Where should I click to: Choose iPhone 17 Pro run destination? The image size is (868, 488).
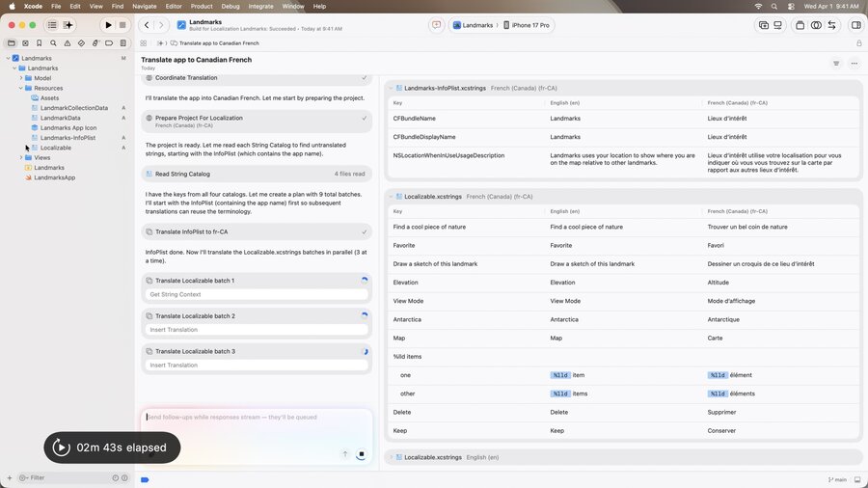pos(527,25)
